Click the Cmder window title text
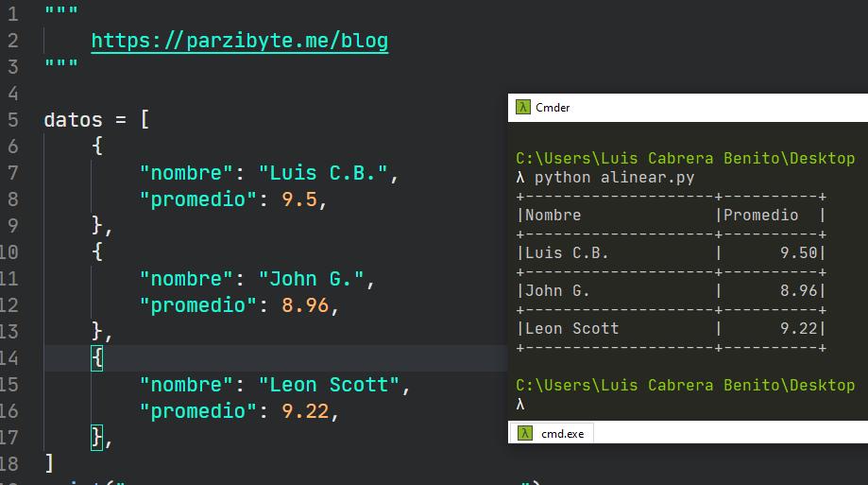Viewport: 868px width, 485px height. pos(553,108)
